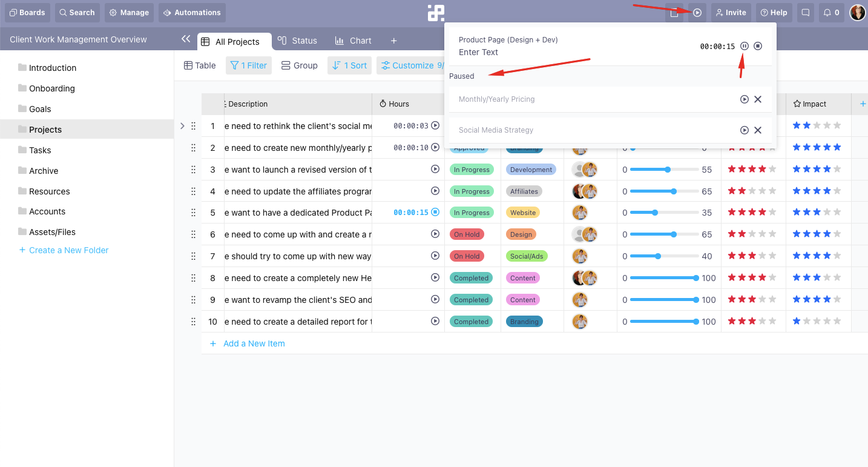
Task: Expand subitems on the first table row
Action: coord(182,125)
